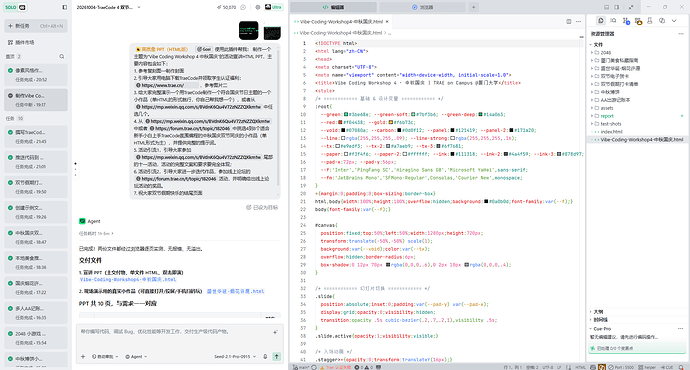Toggle SOLO mode switch

click(15, 7)
